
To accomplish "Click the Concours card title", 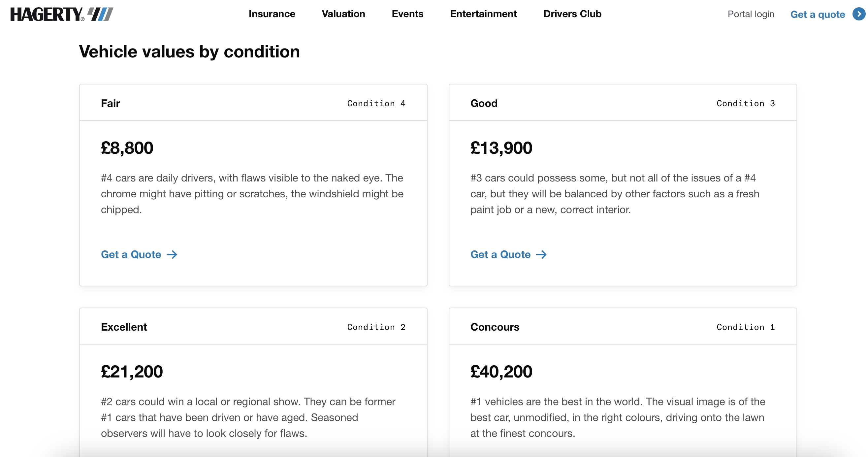I will pyautogui.click(x=494, y=327).
